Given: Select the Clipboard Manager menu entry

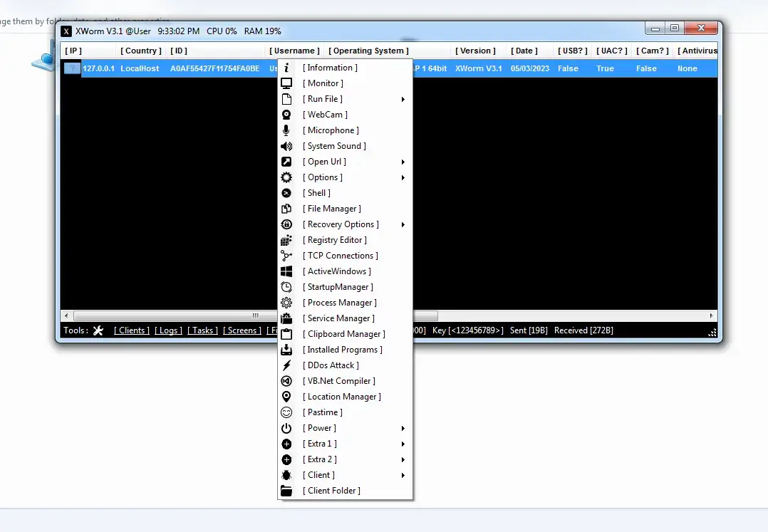Looking at the screenshot, I should coord(343,333).
